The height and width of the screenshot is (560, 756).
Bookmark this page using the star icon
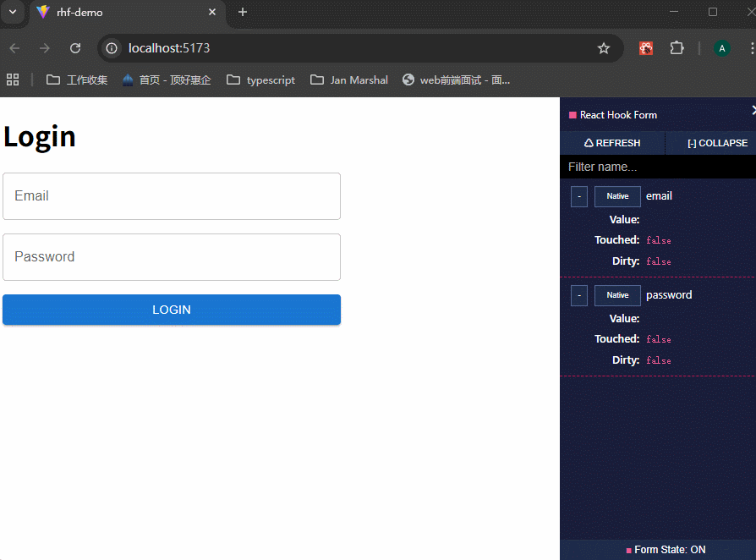604,48
